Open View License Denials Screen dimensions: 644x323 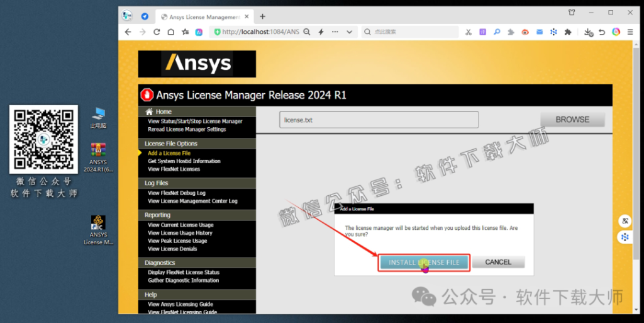pos(172,249)
